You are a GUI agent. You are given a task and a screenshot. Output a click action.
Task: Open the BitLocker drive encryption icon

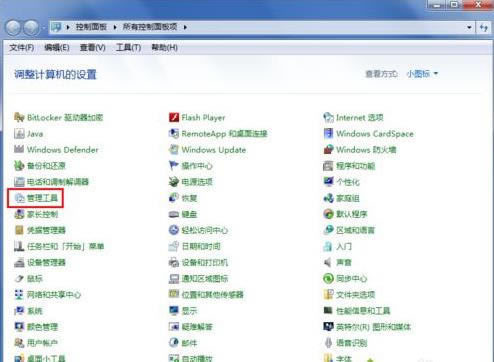(x=19, y=117)
